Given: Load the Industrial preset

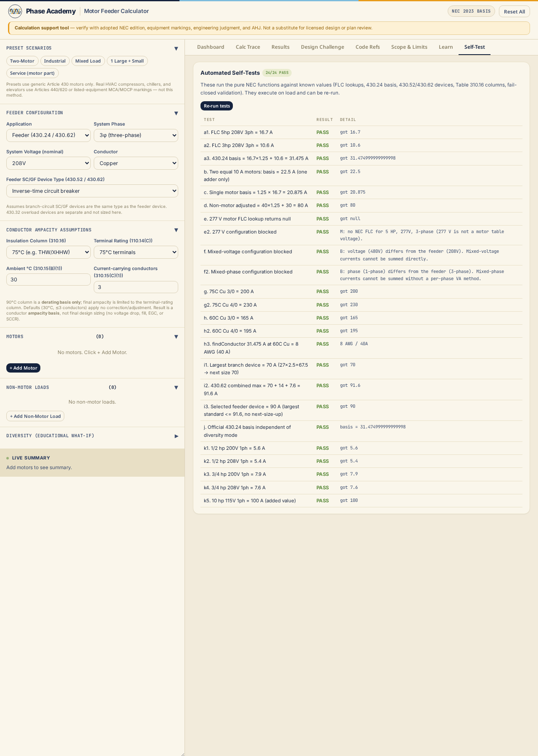Looking at the screenshot, I should [x=55, y=61].
